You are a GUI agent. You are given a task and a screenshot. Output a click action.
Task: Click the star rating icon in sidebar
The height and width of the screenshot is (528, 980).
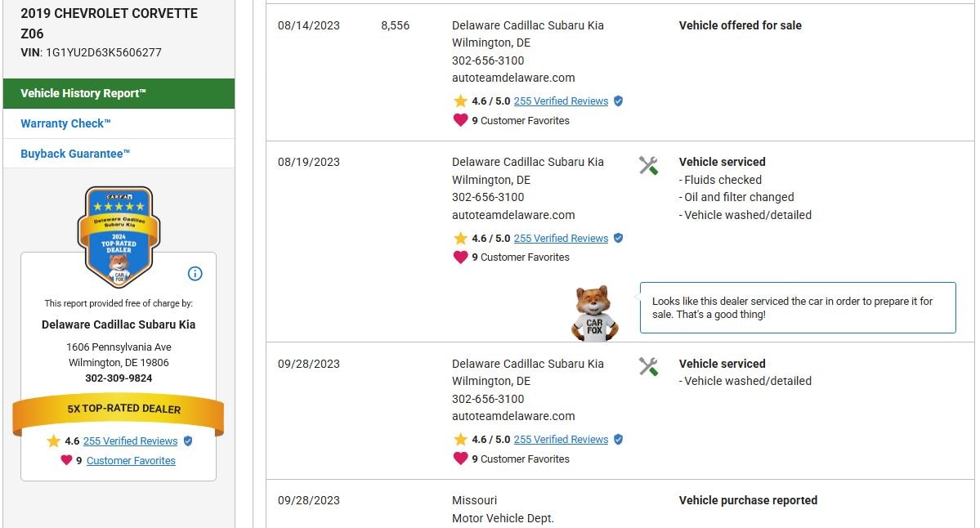[54, 441]
